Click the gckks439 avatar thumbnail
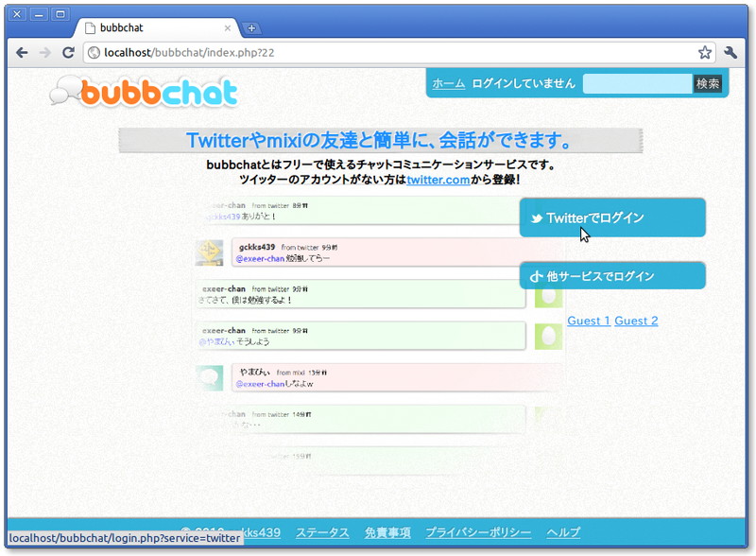The height and width of the screenshot is (556, 756). coord(209,252)
